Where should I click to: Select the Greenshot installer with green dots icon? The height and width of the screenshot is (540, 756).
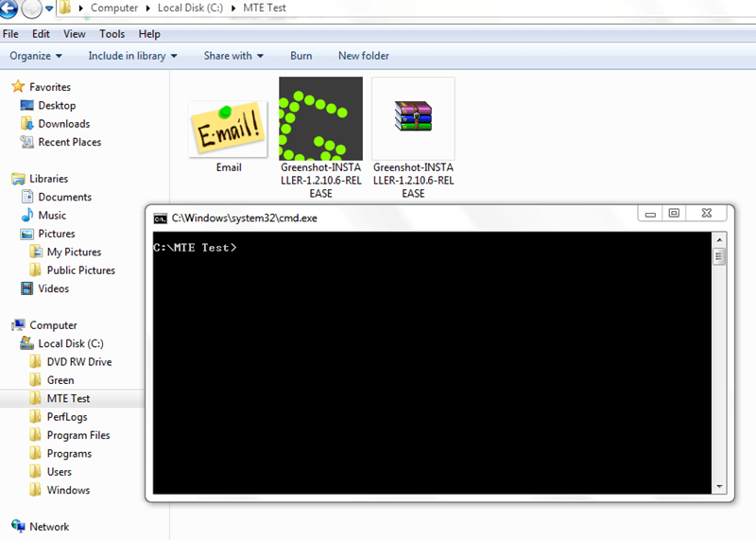tap(320, 118)
